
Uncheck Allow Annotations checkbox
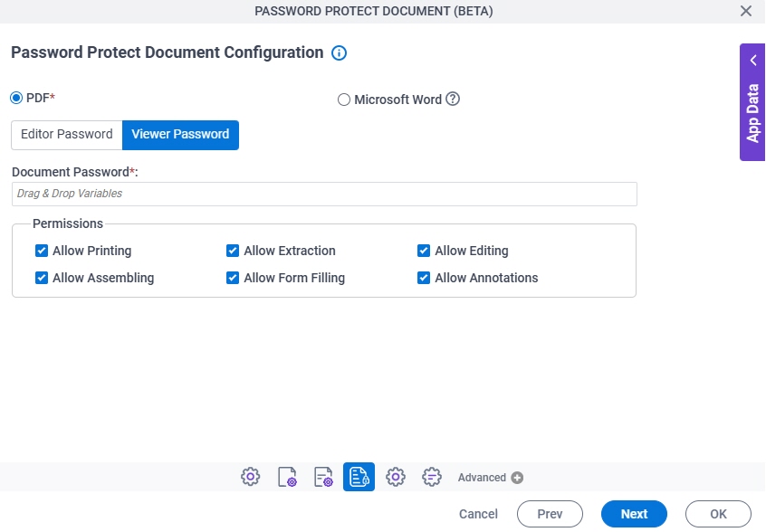424,278
